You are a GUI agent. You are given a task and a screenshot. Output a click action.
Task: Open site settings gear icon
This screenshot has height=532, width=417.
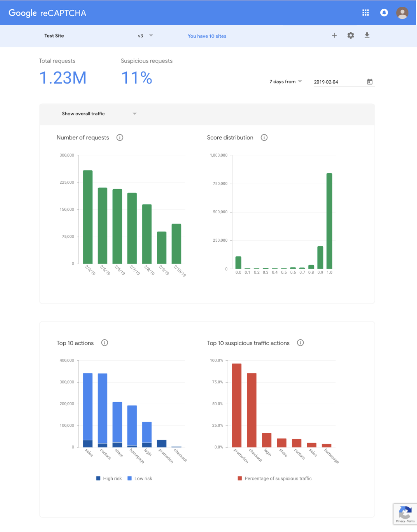coord(351,35)
